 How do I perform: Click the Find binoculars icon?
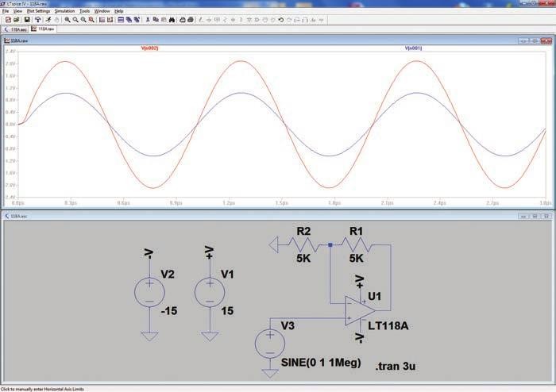pos(172,20)
